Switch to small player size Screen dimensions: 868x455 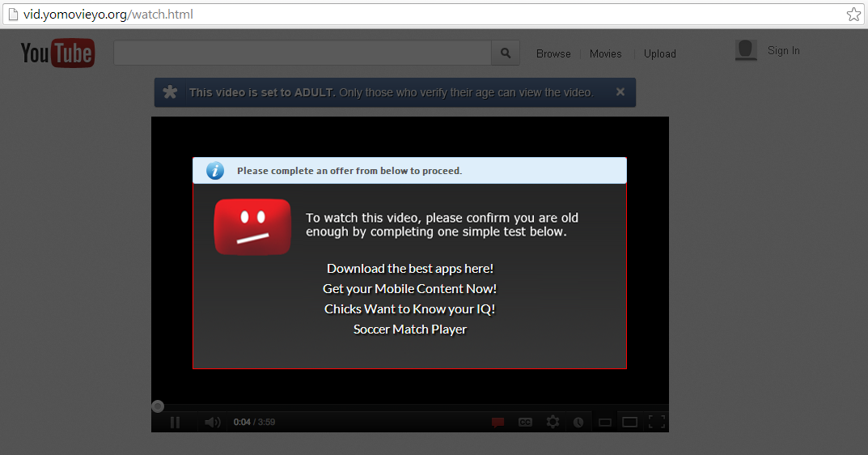pyautogui.click(x=604, y=422)
